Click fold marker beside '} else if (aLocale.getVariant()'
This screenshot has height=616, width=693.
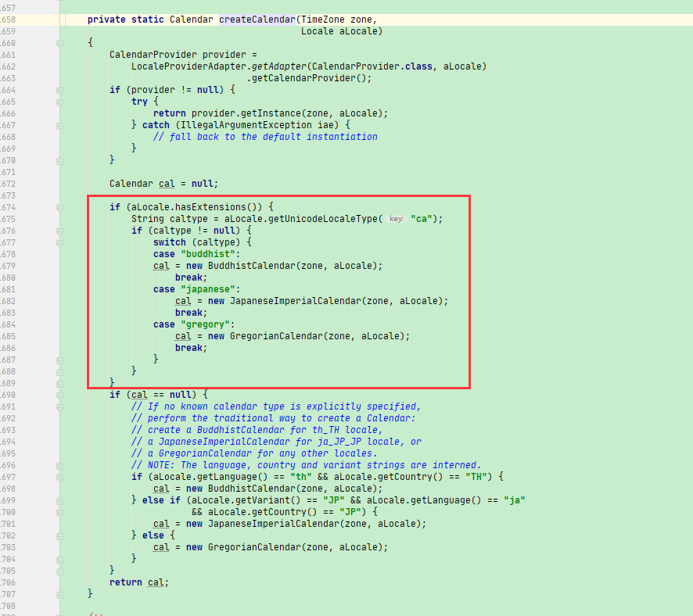(60, 501)
